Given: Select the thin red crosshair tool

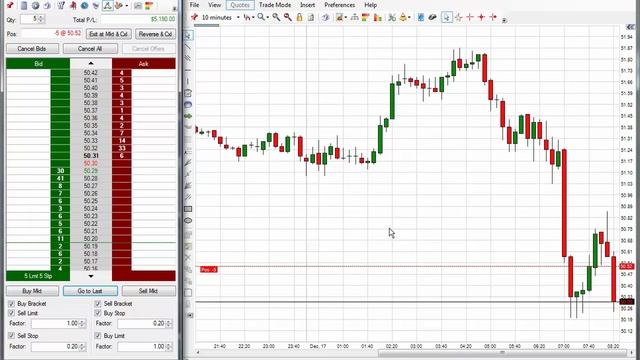Looking at the screenshot, I should 470,17.
